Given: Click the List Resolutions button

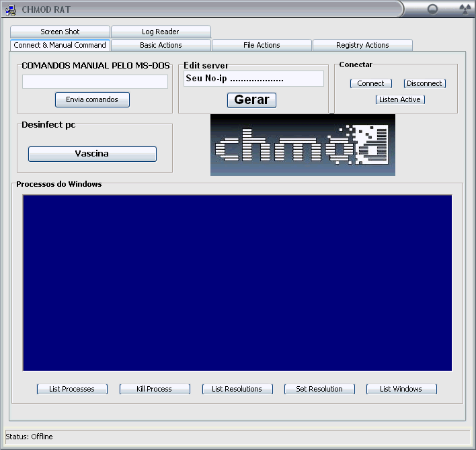Looking at the screenshot, I should 237,389.
